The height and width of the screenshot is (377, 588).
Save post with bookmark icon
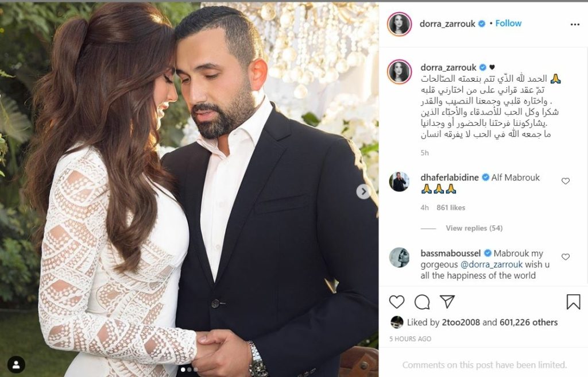(573, 302)
